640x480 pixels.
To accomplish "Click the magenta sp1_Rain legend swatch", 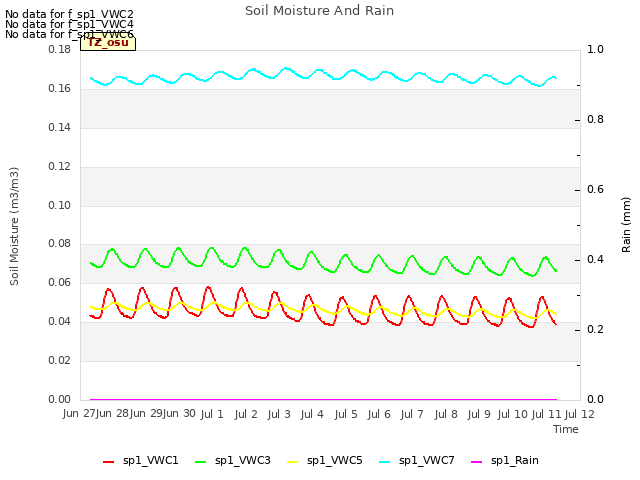I will click(x=476, y=462).
